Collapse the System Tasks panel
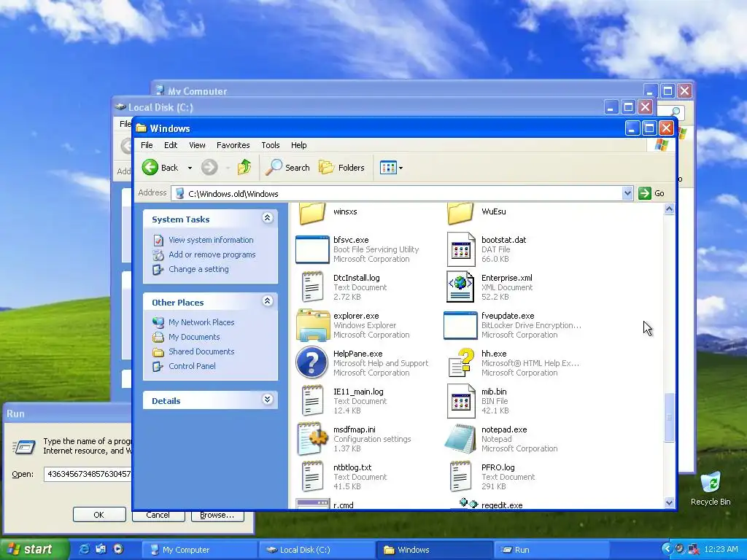 click(267, 217)
